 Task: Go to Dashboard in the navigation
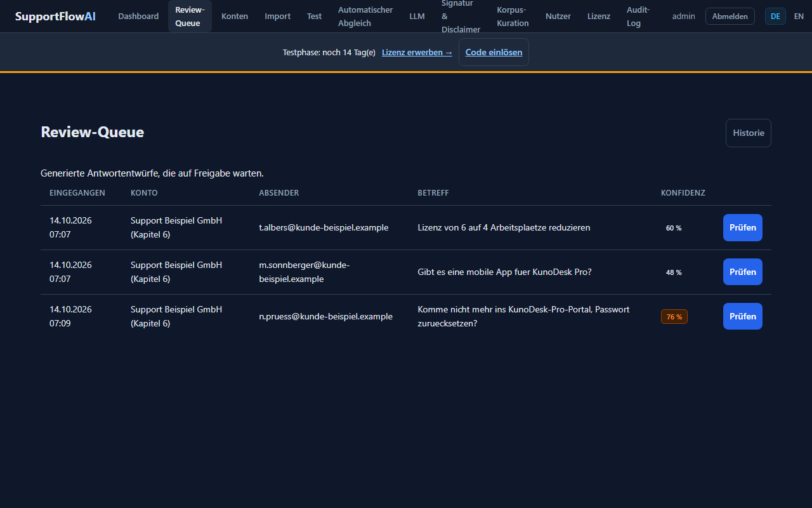(x=138, y=17)
